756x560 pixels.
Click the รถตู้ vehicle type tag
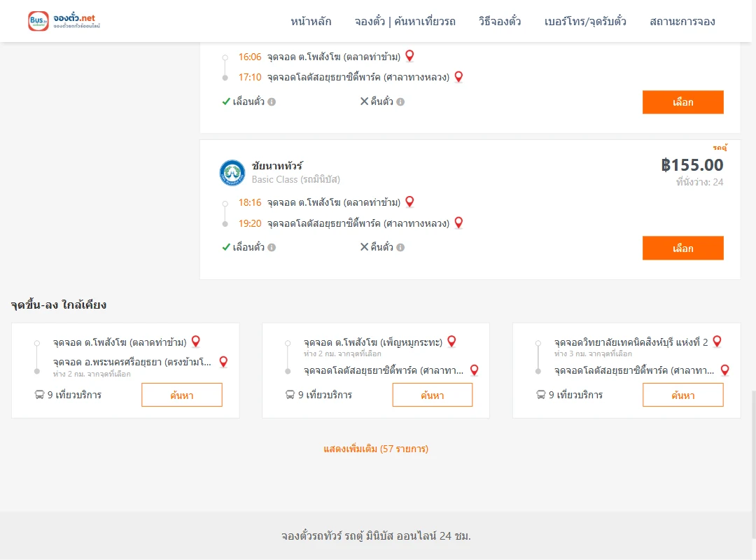click(x=720, y=148)
